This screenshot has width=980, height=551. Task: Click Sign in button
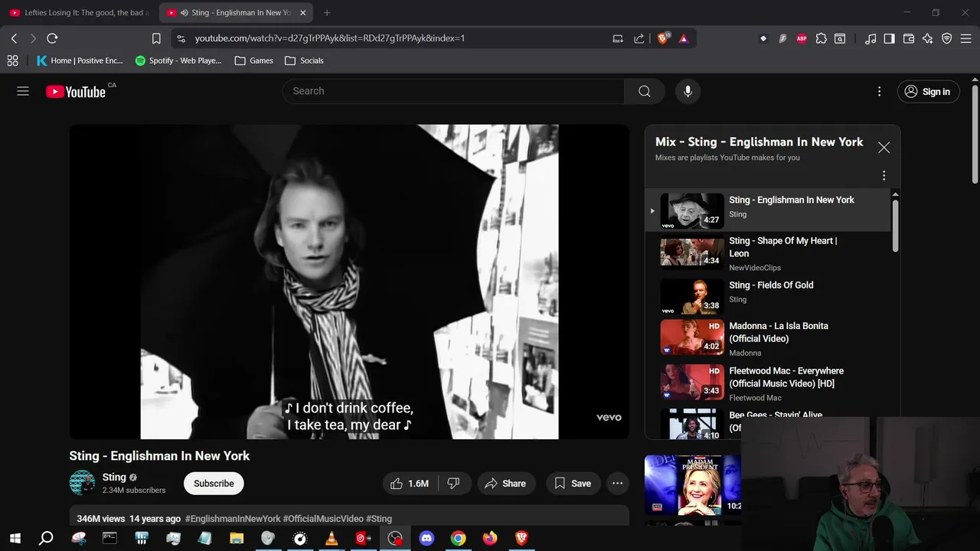928,92
